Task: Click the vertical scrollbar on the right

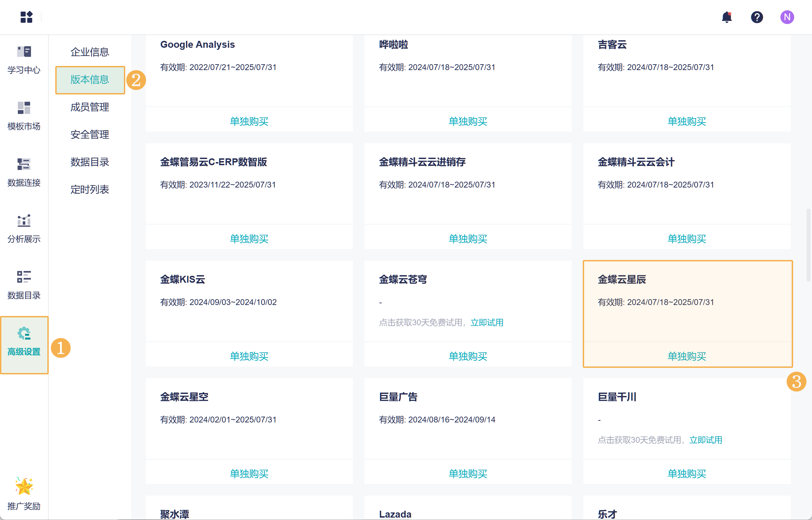Action: click(808, 245)
